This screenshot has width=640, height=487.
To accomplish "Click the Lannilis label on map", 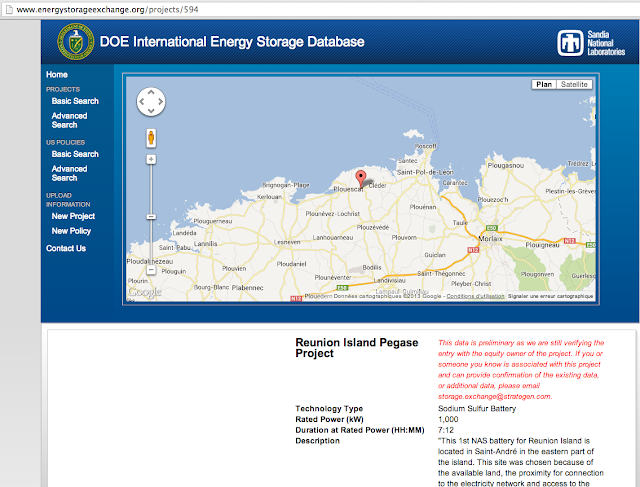I will point(205,244).
